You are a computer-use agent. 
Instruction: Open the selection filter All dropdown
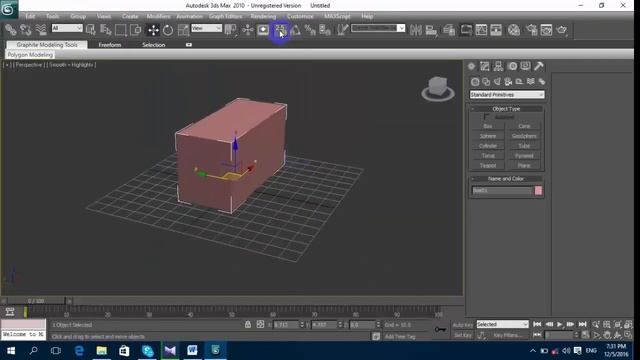point(67,28)
